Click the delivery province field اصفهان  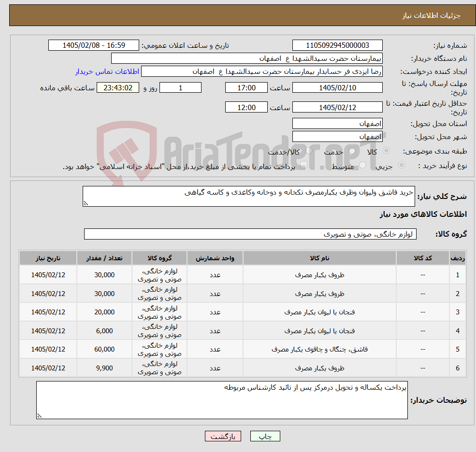(337, 124)
